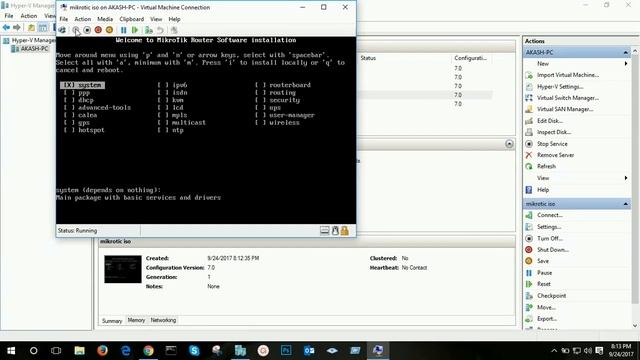Sort by the Status column header

coord(368,58)
